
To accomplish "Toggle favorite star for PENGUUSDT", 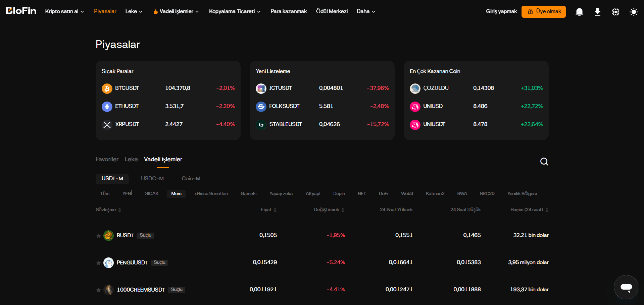I will click(99, 263).
